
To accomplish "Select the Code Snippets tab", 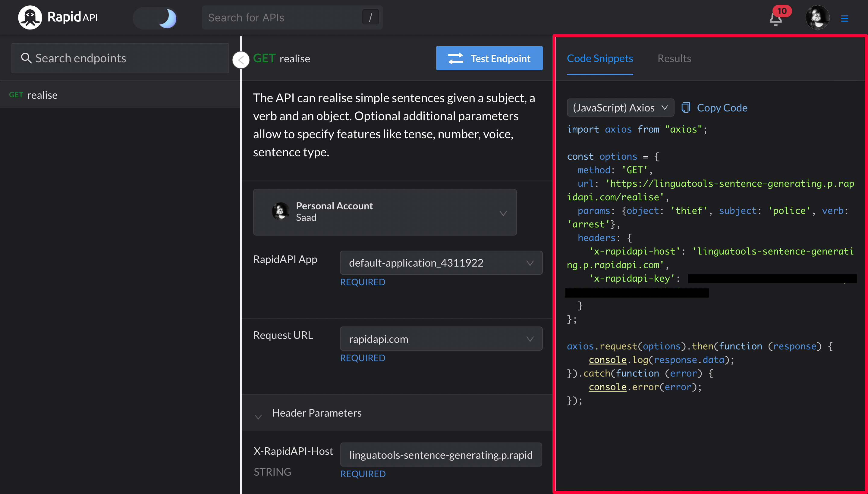I will coord(599,58).
